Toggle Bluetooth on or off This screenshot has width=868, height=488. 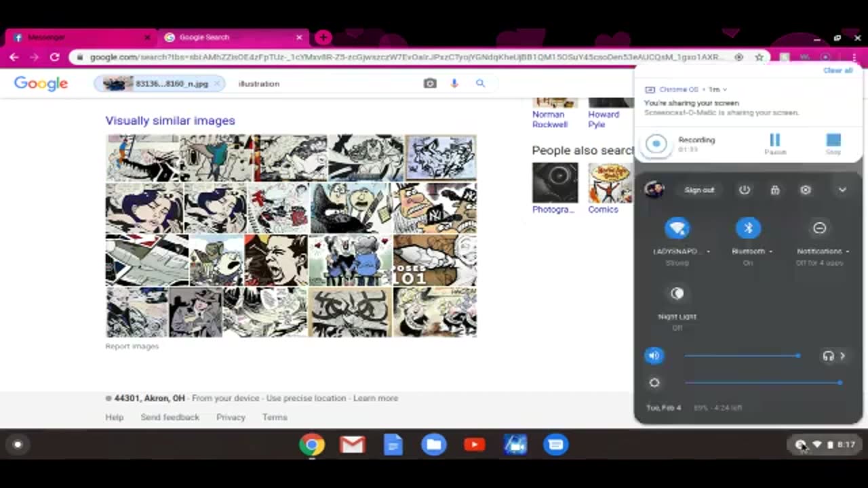click(748, 228)
